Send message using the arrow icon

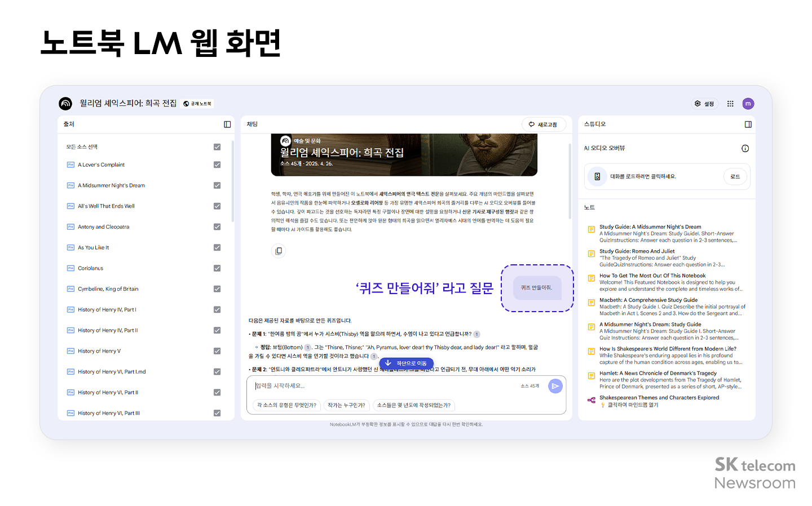pyautogui.click(x=555, y=386)
